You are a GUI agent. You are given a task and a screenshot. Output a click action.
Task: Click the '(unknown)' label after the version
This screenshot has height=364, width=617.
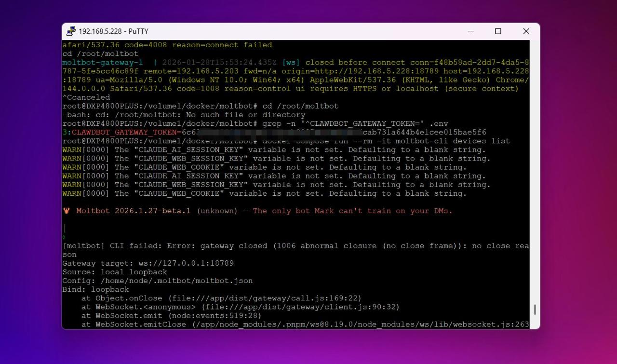coord(217,211)
